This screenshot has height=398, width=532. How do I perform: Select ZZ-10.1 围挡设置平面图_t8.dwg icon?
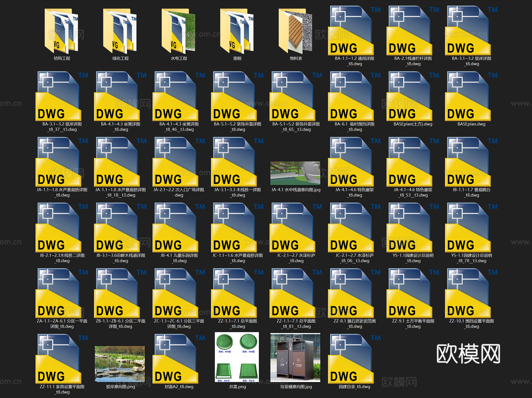pyautogui.click(x=471, y=293)
